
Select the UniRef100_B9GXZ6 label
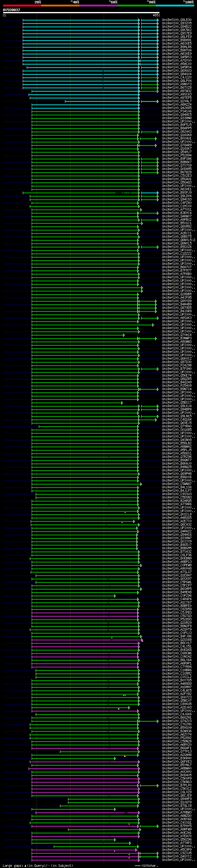pos(177,247)
